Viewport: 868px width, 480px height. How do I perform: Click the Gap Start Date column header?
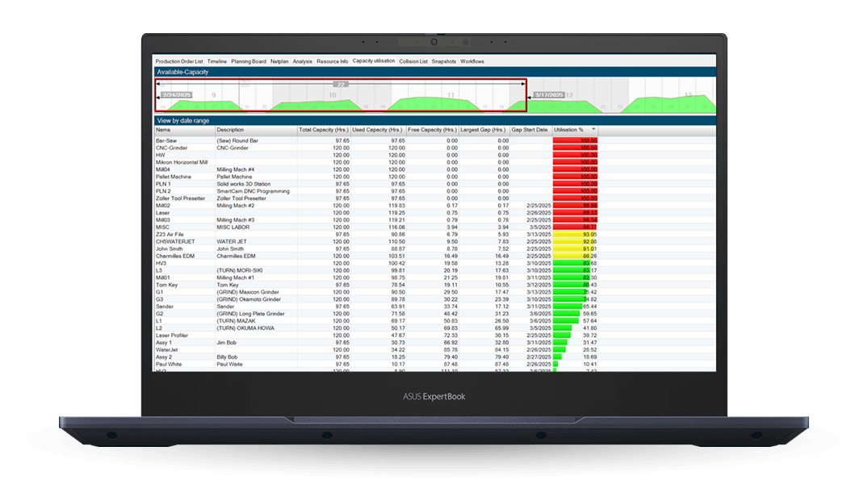[x=530, y=130]
